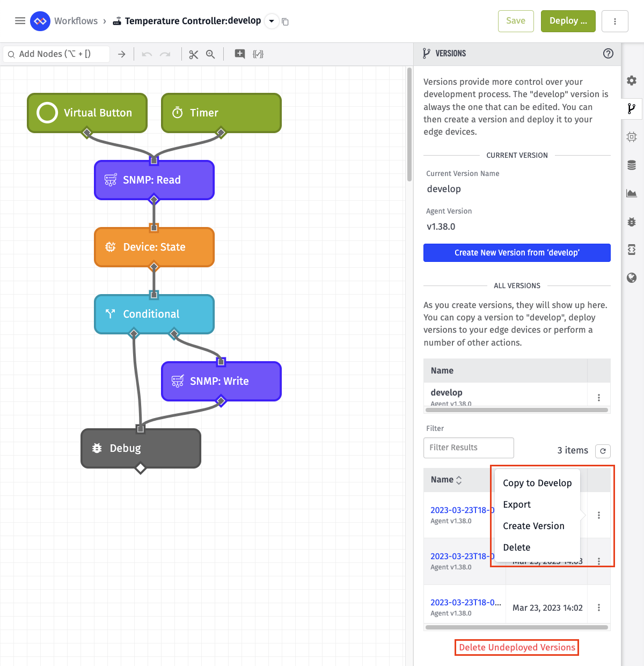Click the Debug node output connector

[141, 469]
